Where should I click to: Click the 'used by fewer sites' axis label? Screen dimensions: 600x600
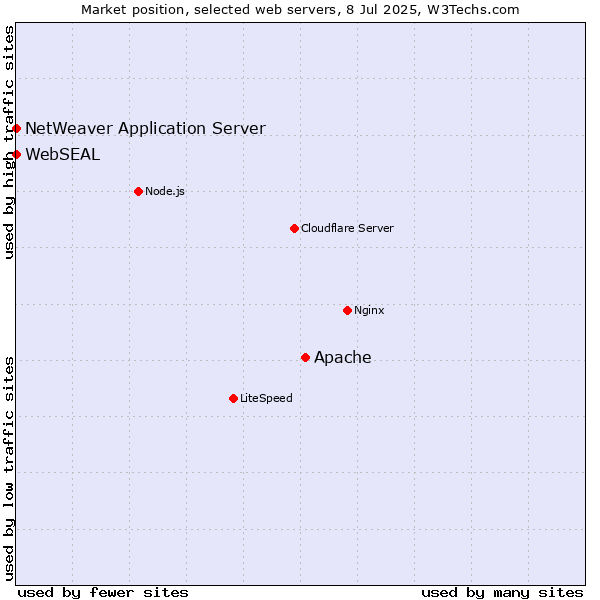[103, 593]
